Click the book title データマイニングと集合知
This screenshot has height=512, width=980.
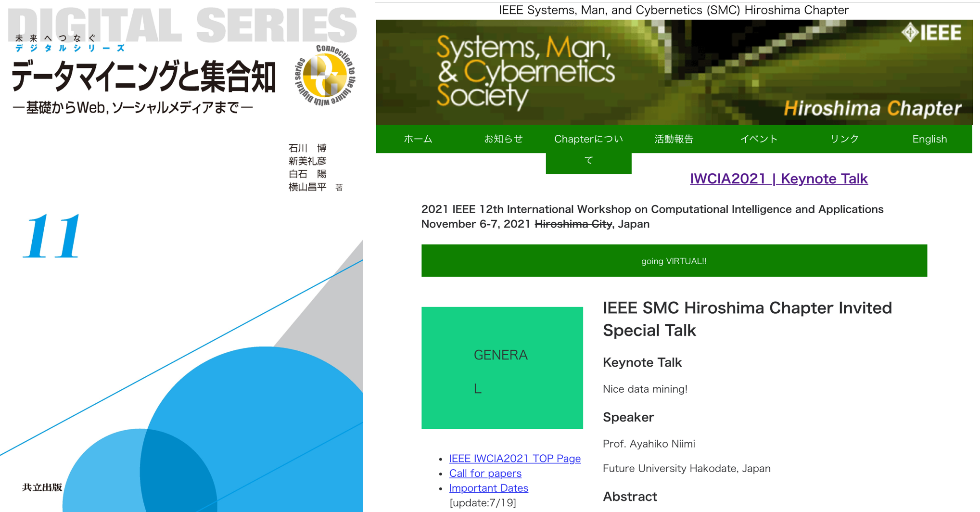[x=143, y=77]
